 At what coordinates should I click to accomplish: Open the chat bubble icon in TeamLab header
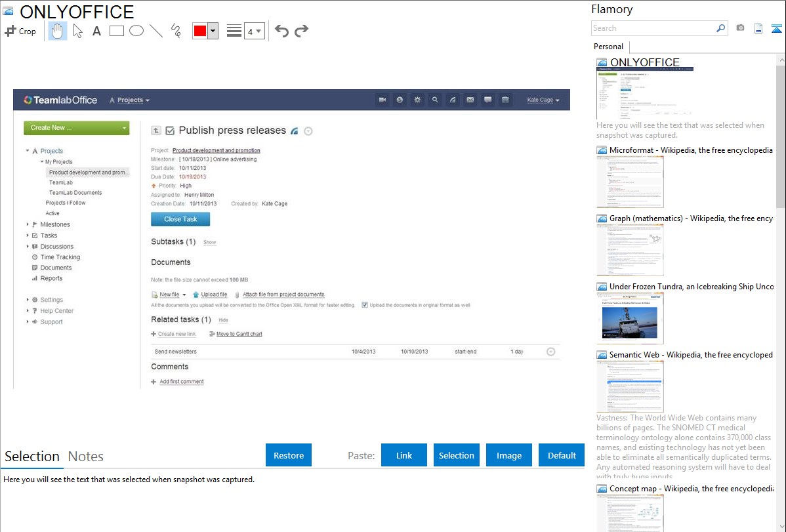click(487, 100)
